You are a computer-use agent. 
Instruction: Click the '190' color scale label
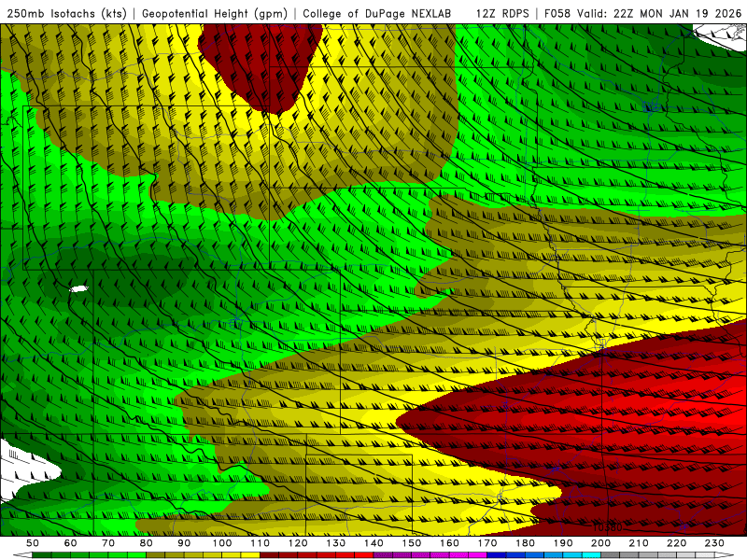[x=563, y=543]
